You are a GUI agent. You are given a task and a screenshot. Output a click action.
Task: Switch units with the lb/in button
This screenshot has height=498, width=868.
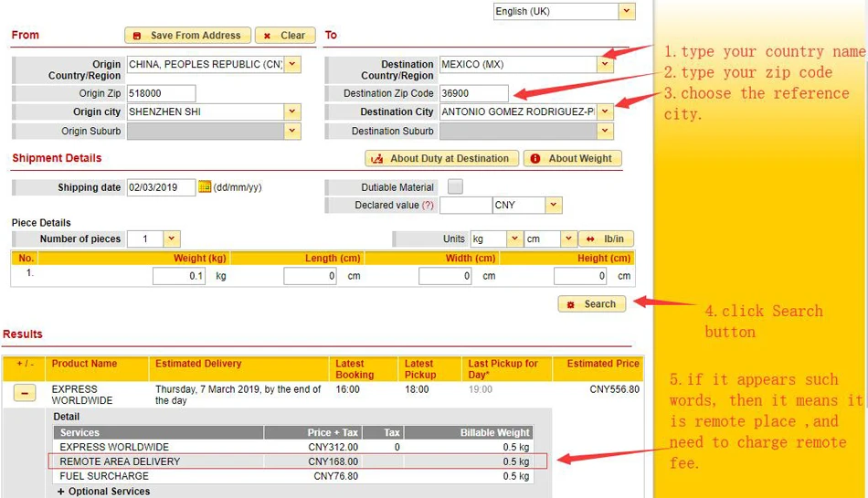(606, 239)
